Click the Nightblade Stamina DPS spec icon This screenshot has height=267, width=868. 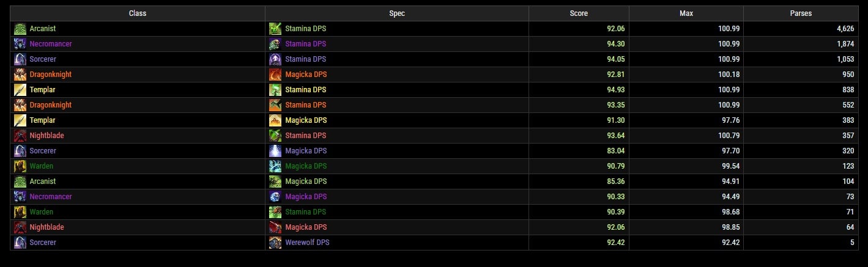pos(275,136)
